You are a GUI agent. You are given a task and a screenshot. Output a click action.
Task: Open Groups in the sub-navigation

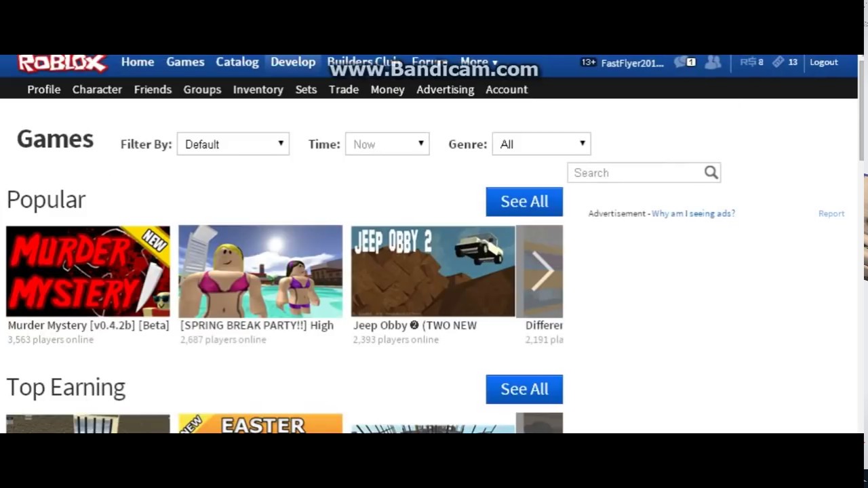202,89
